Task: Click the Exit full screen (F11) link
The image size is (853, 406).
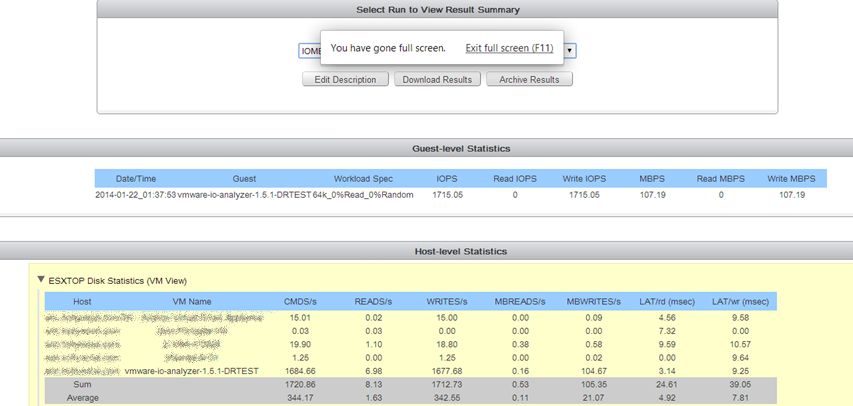Action: click(x=509, y=48)
